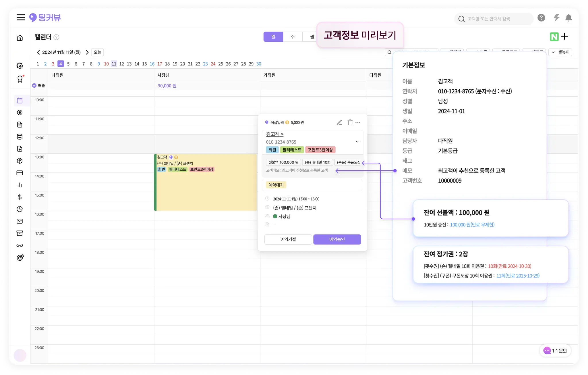Click the 예약승인 button
The image size is (588, 375).
coord(337,239)
